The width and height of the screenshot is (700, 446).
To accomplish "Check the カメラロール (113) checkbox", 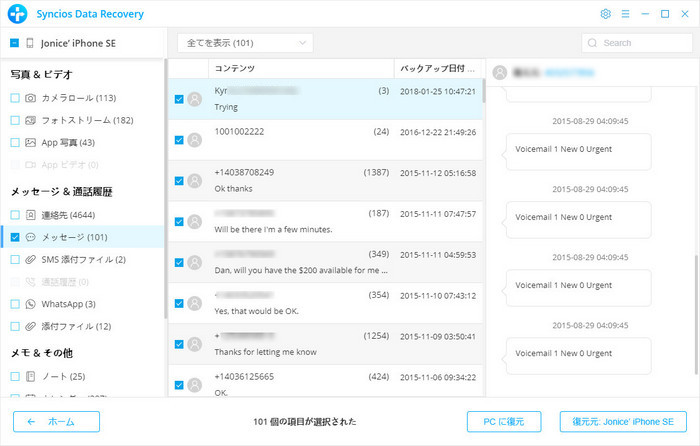I will (15, 98).
